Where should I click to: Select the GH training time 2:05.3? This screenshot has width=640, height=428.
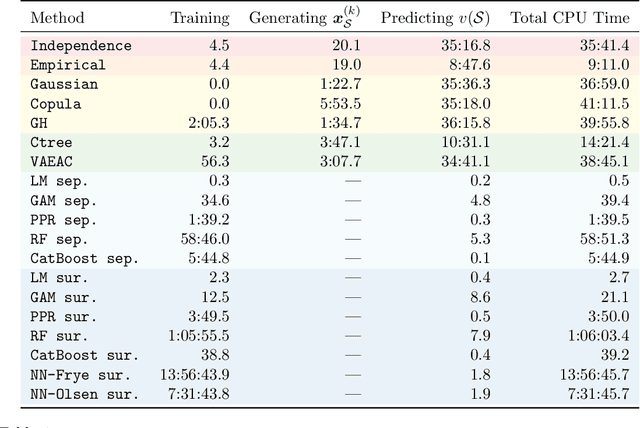click(208, 123)
